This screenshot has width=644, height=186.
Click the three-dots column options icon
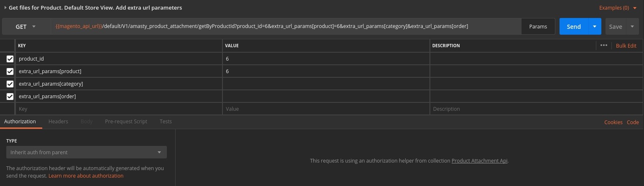pos(603,45)
